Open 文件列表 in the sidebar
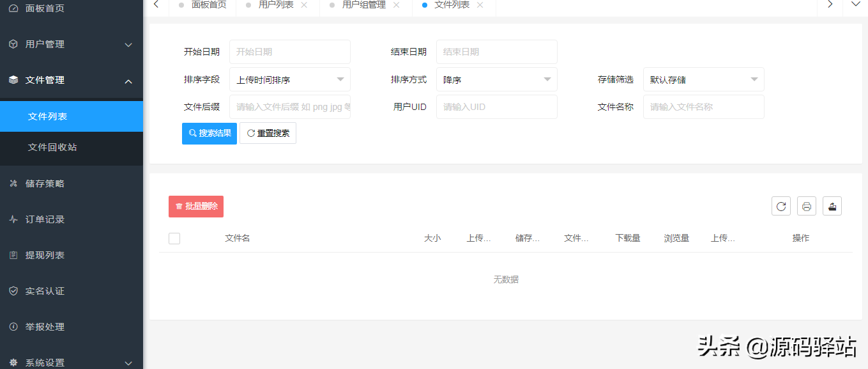868x369 pixels. coord(72,116)
